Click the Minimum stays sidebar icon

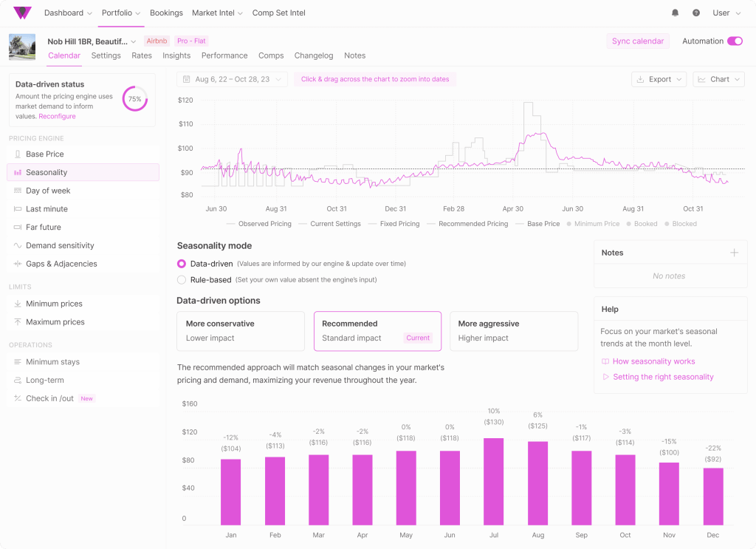18,362
